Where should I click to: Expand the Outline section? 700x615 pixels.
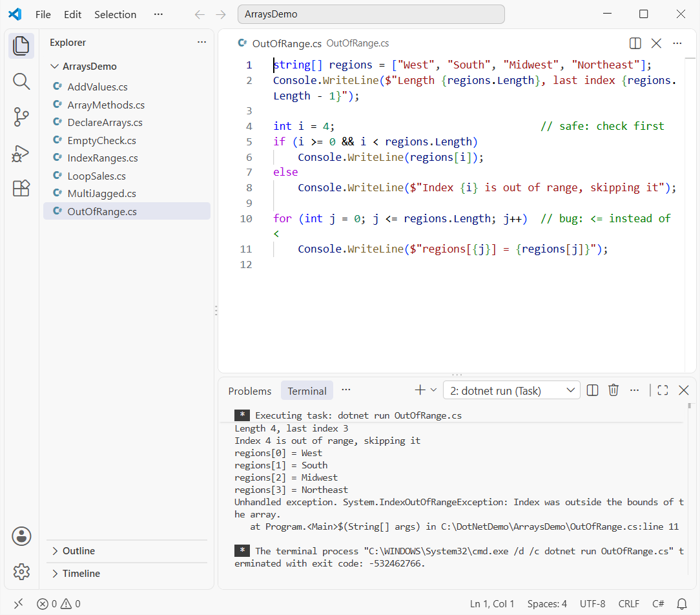tap(127, 550)
